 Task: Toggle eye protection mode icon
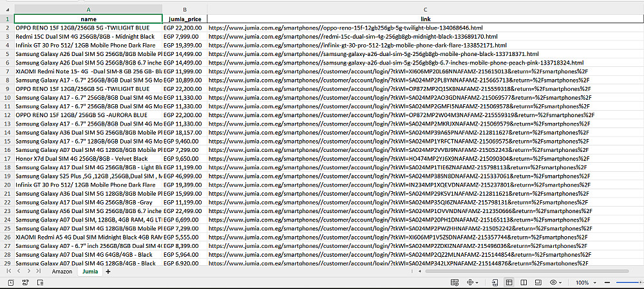tap(553, 283)
